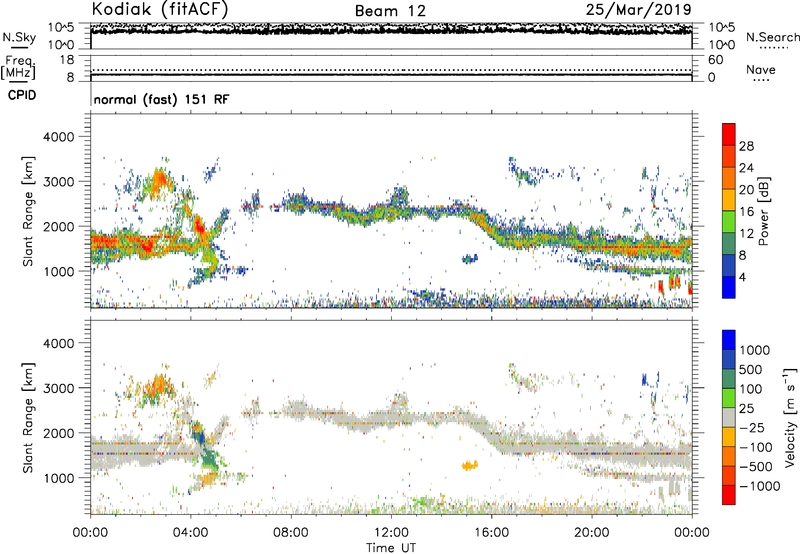Click the 'Power [dB]' color bar title
Screen dimensions: 800x554
pyautogui.click(x=764, y=211)
